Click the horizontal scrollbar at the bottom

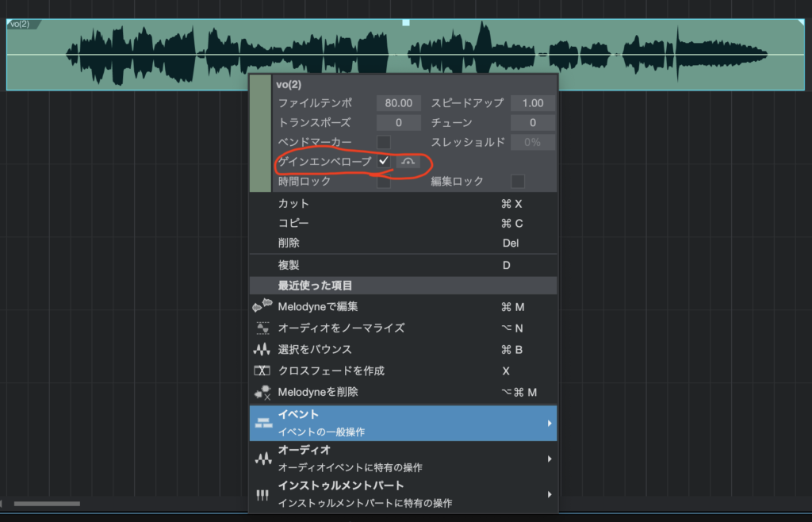[x=47, y=504]
